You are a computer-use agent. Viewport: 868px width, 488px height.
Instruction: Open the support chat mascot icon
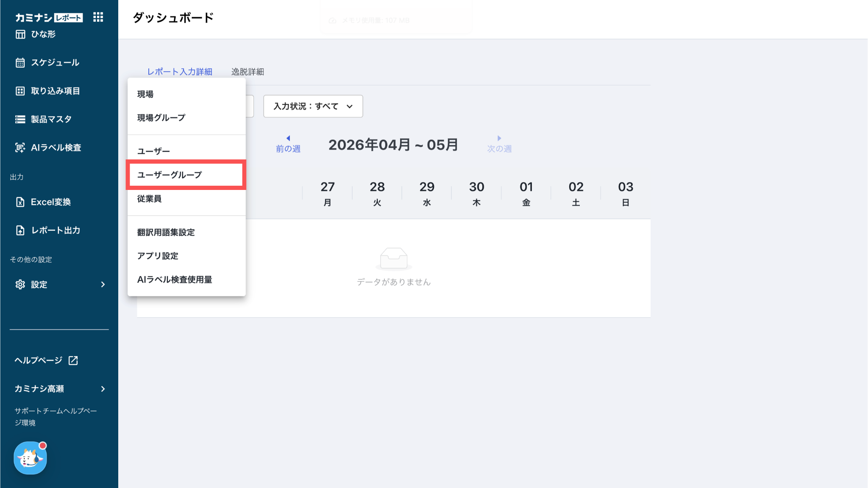coord(30,458)
